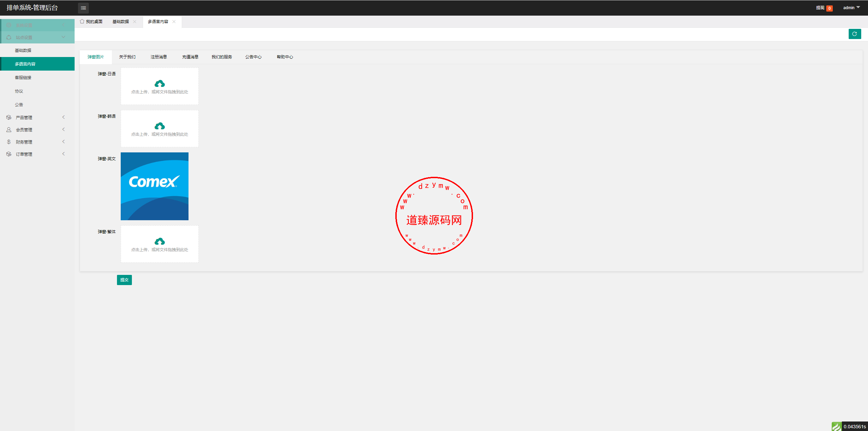The image size is (868, 431).
Task: Click the 弹窗-繁体 label
Action: coord(107,232)
